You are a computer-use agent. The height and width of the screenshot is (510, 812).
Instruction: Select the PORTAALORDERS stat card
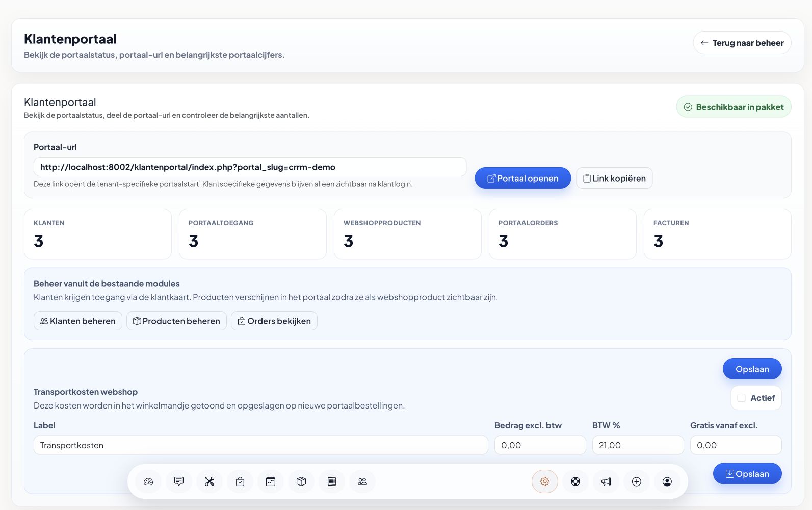pyautogui.click(x=563, y=234)
